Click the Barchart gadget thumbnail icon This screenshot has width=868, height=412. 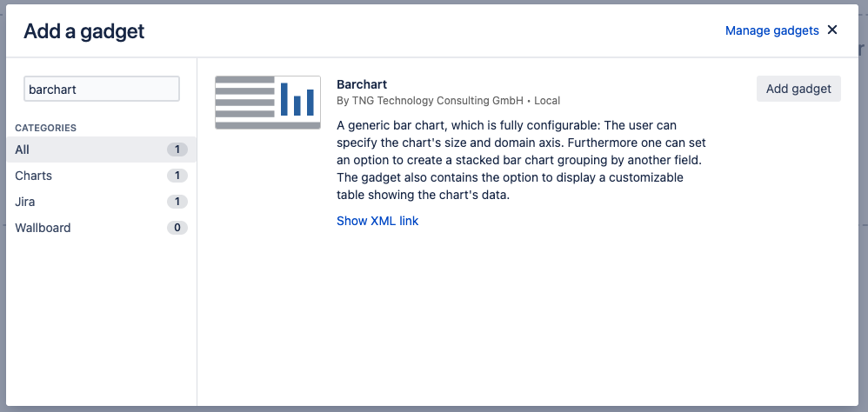click(x=268, y=103)
